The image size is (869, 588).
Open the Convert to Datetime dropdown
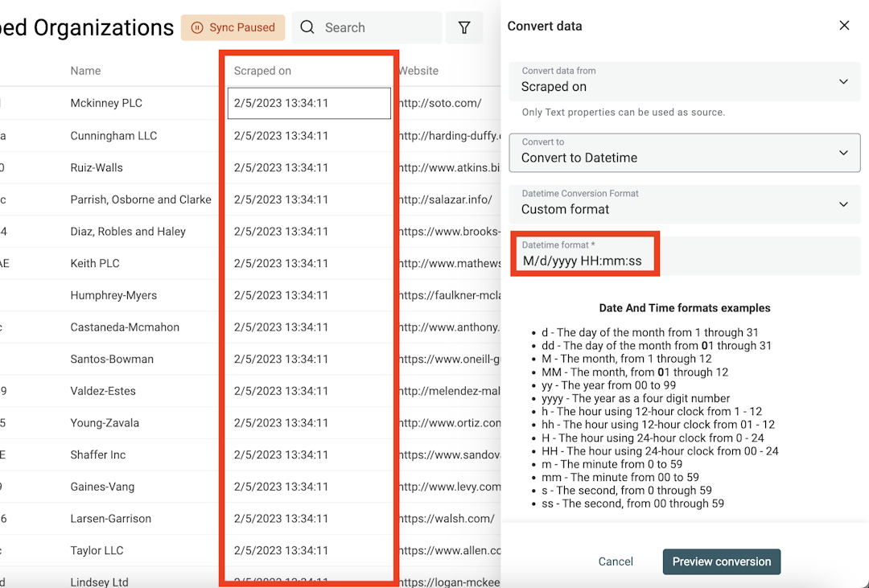coord(684,153)
